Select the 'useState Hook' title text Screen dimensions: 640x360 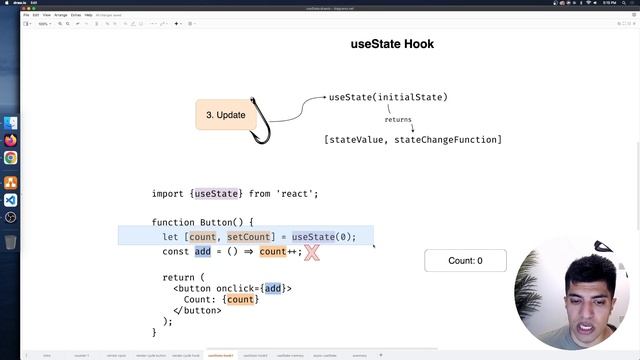(392, 44)
